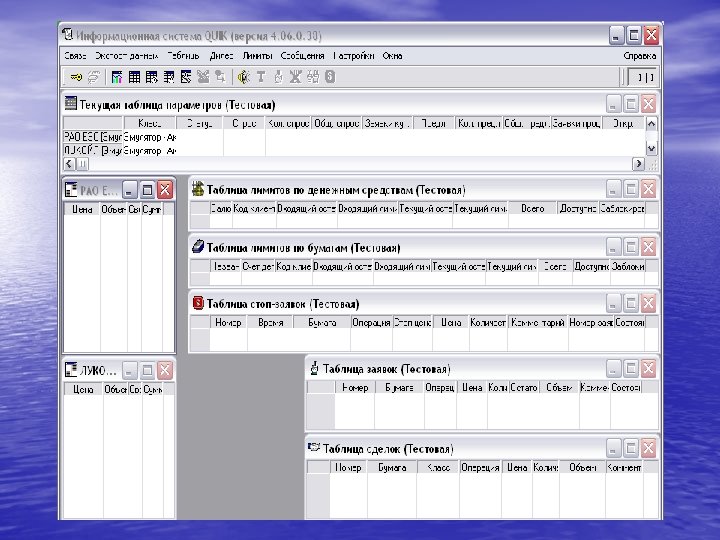The width and height of the screenshot is (720, 540).
Task: Click the Таблица заявок window hand icon
Action: (x=315, y=368)
